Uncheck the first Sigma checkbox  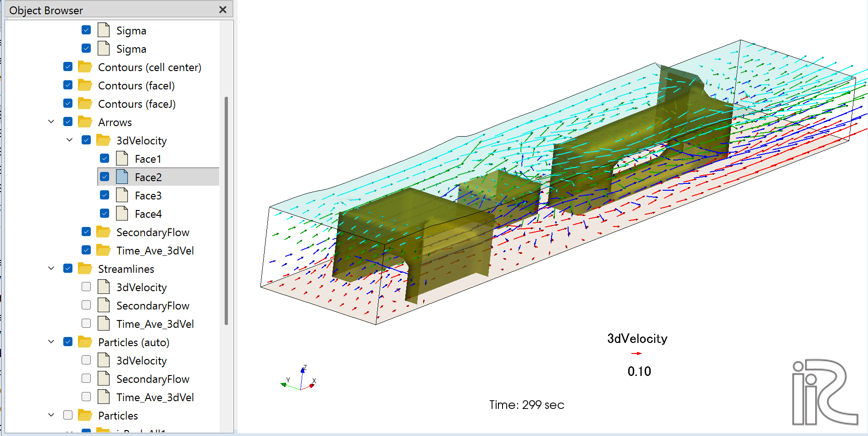(86, 30)
